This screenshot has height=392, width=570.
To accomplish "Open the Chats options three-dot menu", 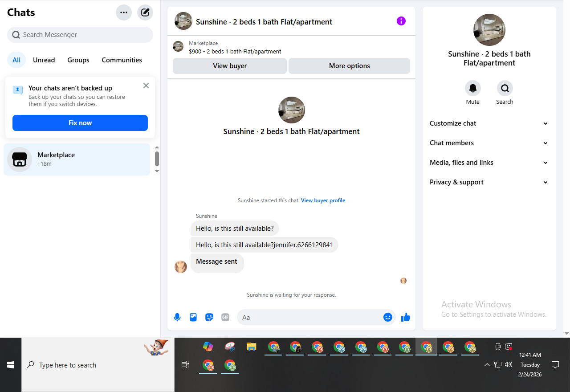I will click(124, 12).
